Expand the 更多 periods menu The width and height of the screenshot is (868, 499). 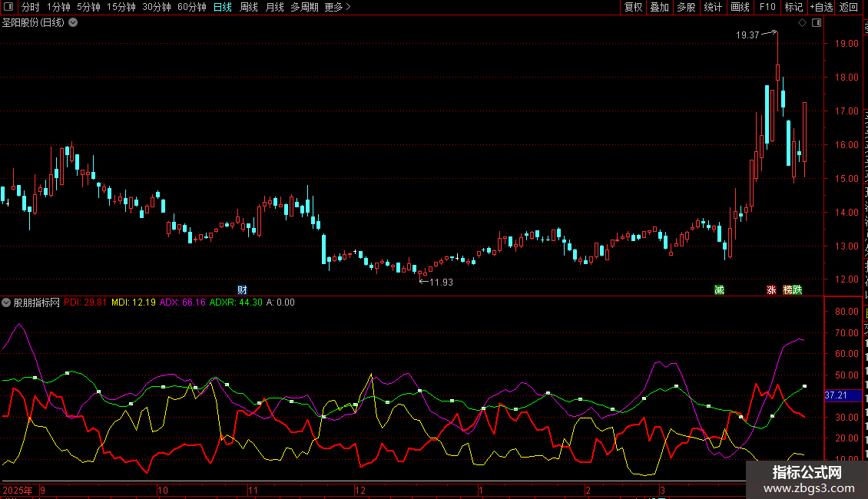337,7
